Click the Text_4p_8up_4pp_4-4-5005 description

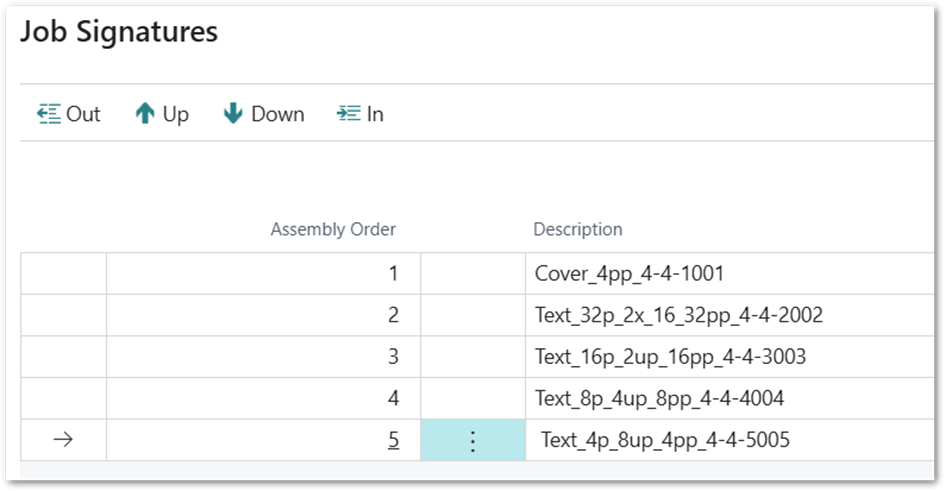(665, 440)
